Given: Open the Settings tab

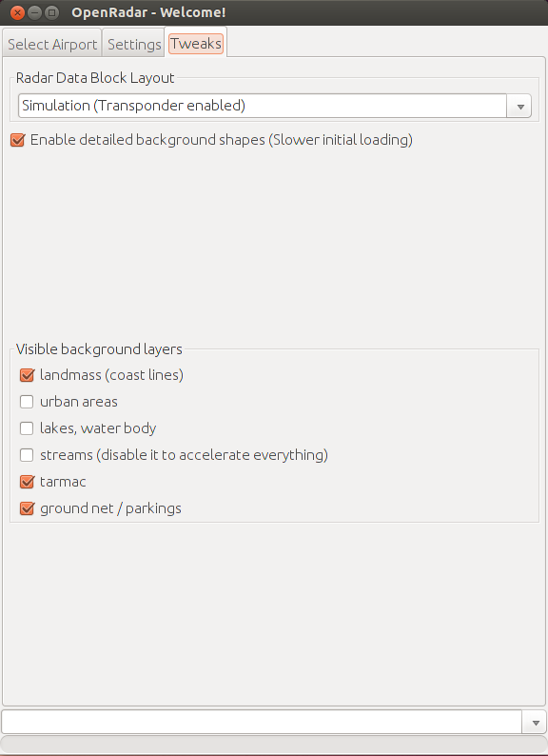Looking at the screenshot, I should pyautogui.click(x=134, y=45).
